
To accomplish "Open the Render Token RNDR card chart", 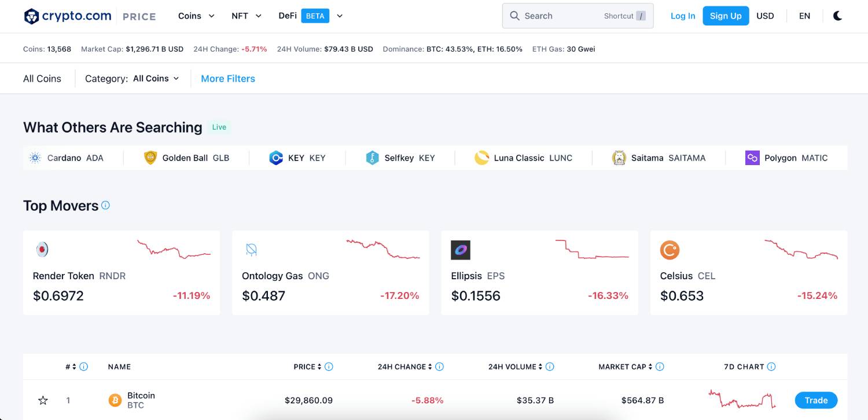I will coord(174,249).
